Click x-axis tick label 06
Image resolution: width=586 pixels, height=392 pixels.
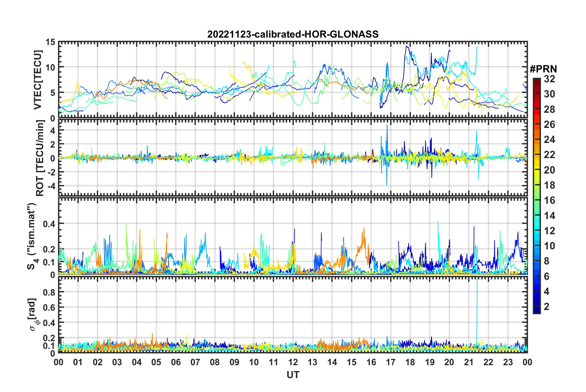click(176, 362)
